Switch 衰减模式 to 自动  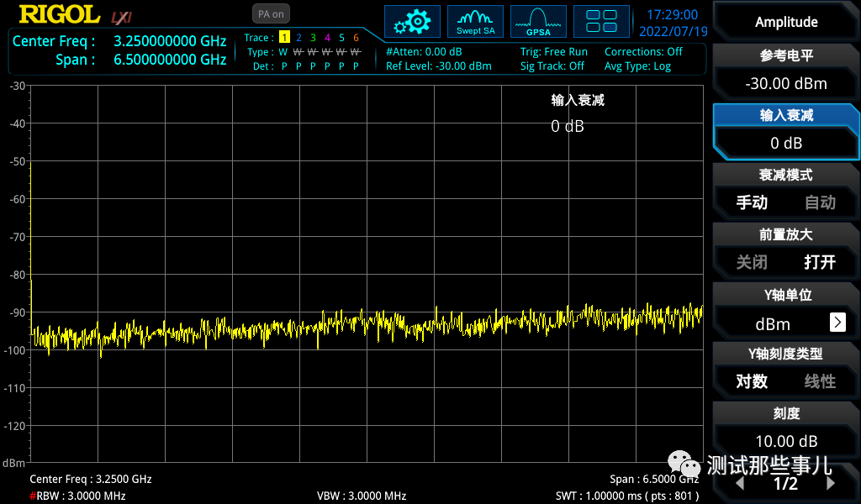(x=820, y=202)
